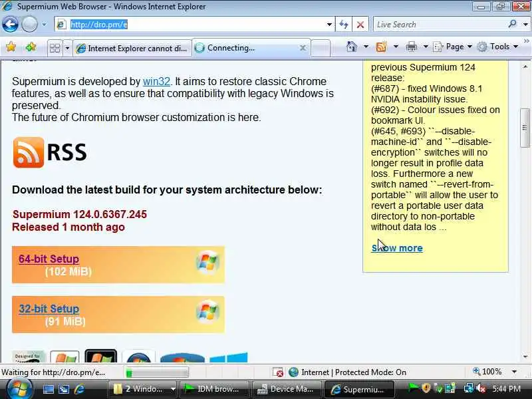The width and height of the screenshot is (532, 399).
Task: Show more toolbar commands chevron
Action: point(526,41)
